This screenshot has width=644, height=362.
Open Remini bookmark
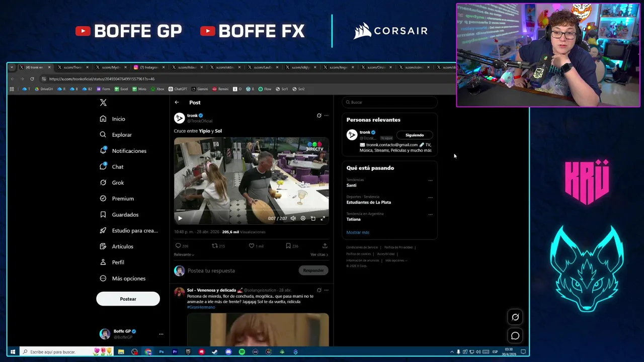(x=220, y=89)
